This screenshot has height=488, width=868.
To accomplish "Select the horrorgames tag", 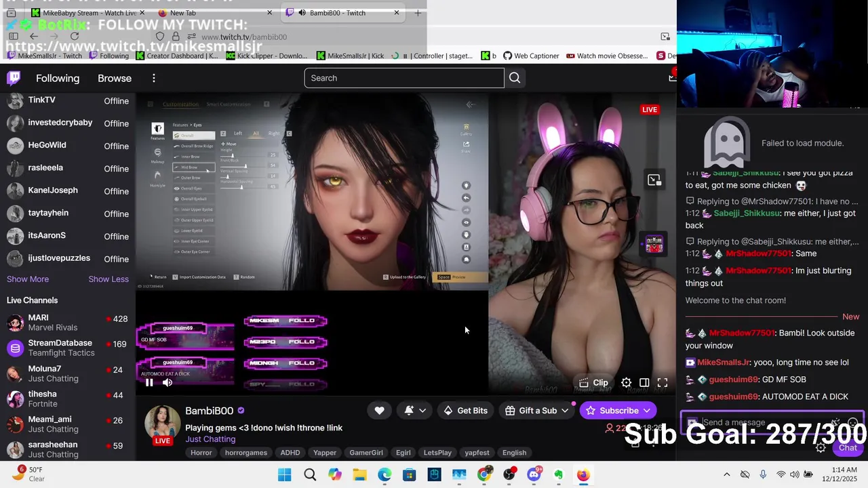I will pyautogui.click(x=246, y=453).
